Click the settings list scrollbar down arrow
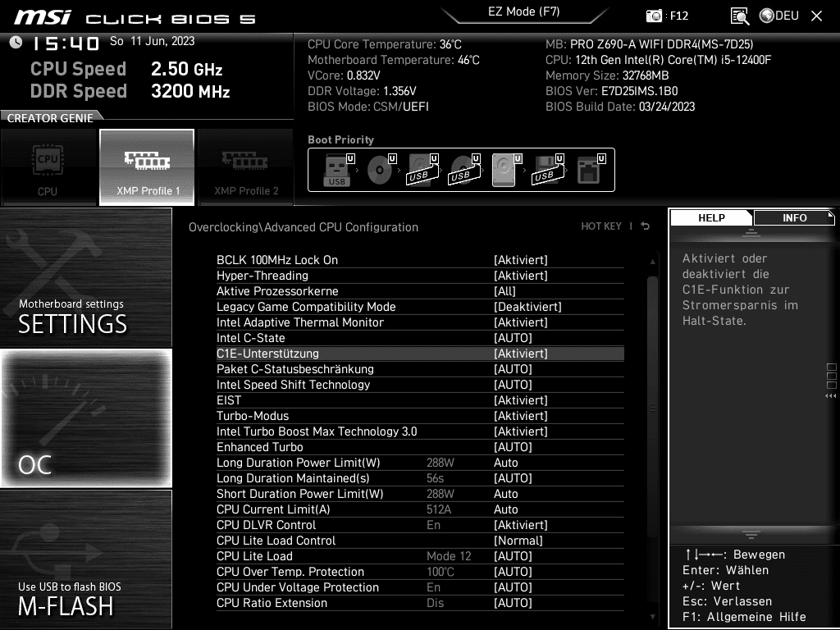The width and height of the screenshot is (840, 630). pos(652,617)
